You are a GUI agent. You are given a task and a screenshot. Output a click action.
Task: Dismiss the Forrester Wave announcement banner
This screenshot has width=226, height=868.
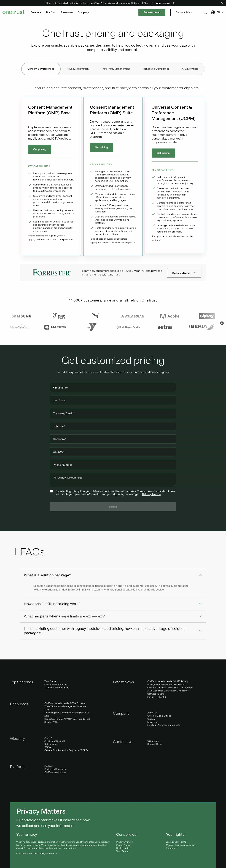[x=222, y=3]
